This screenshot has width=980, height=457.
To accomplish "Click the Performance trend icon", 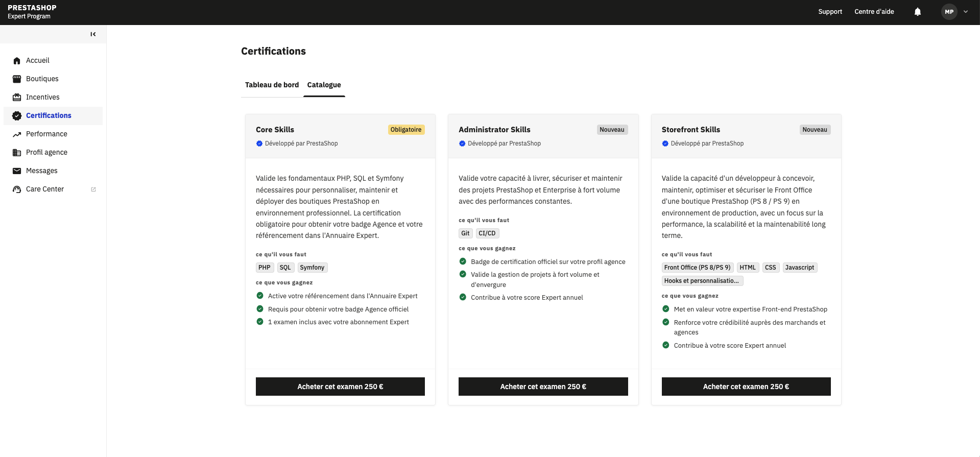I will (x=17, y=134).
